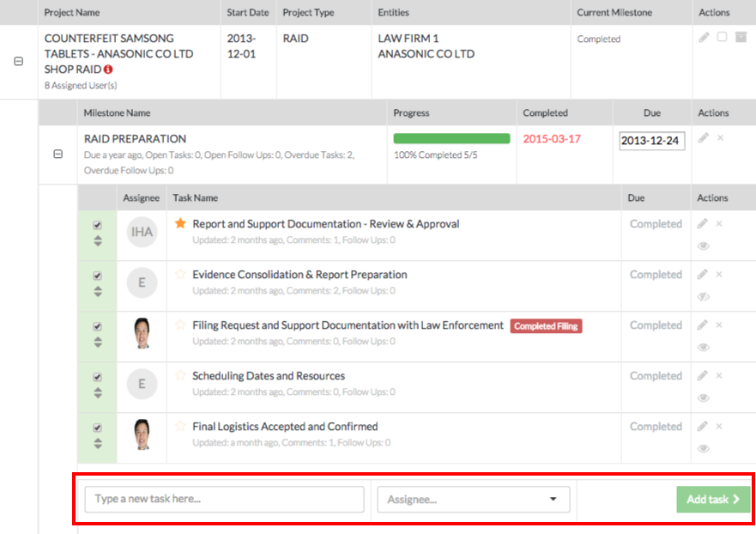Toggle the eye icon for the Filing Request task
The image size is (756, 534).
(x=704, y=347)
